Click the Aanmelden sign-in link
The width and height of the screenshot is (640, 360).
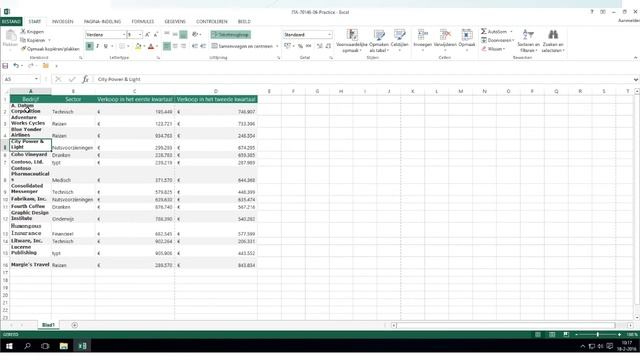pos(629,20)
